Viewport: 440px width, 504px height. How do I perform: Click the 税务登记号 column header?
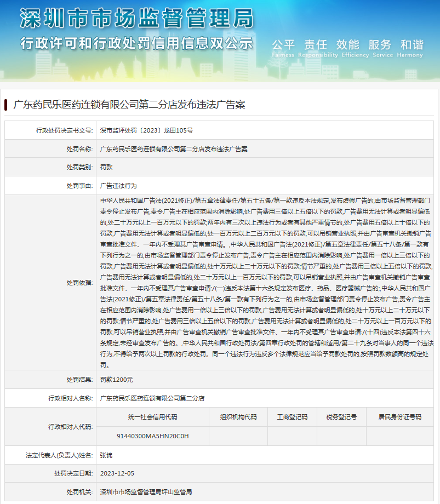[341, 417]
